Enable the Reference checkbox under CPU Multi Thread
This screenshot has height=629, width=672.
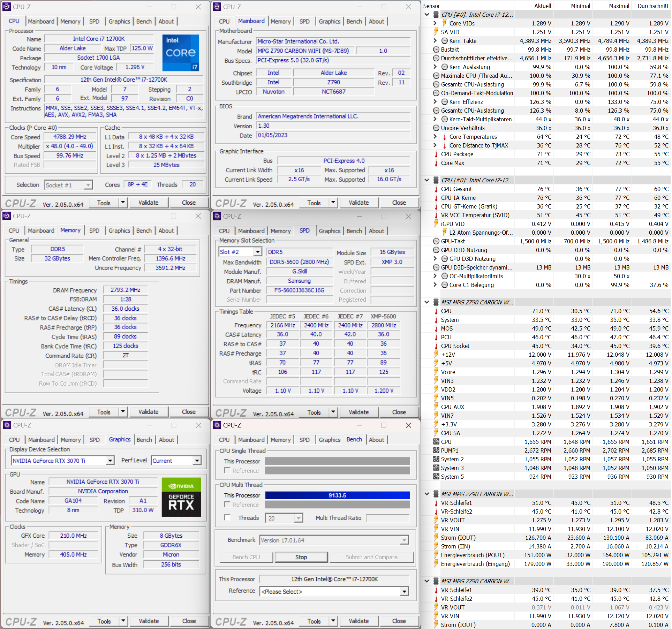[227, 505]
